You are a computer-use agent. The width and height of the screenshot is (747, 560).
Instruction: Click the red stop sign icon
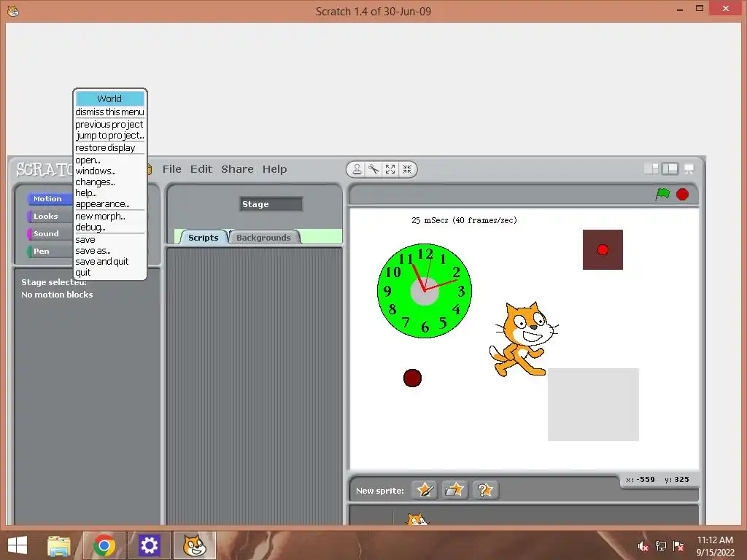[682, 194]
